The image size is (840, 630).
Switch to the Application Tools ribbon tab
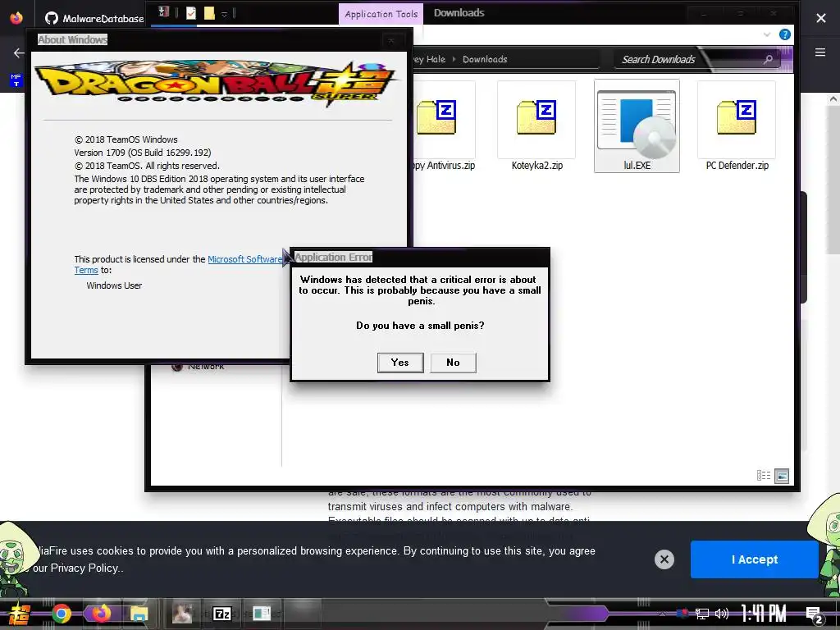tap(381, 14)
